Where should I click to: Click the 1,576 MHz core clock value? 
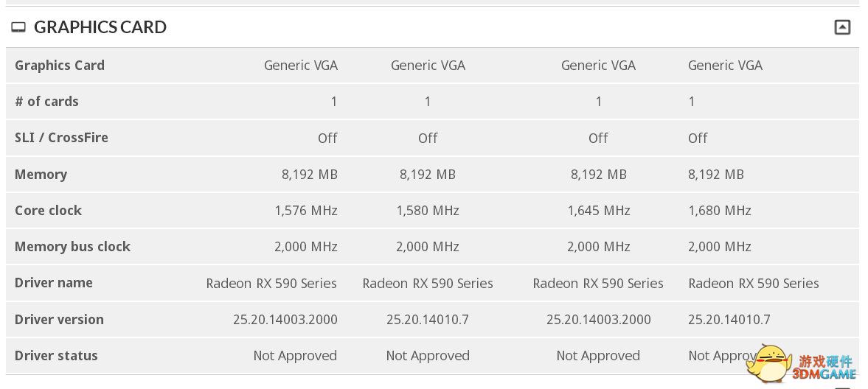[306, 210]
